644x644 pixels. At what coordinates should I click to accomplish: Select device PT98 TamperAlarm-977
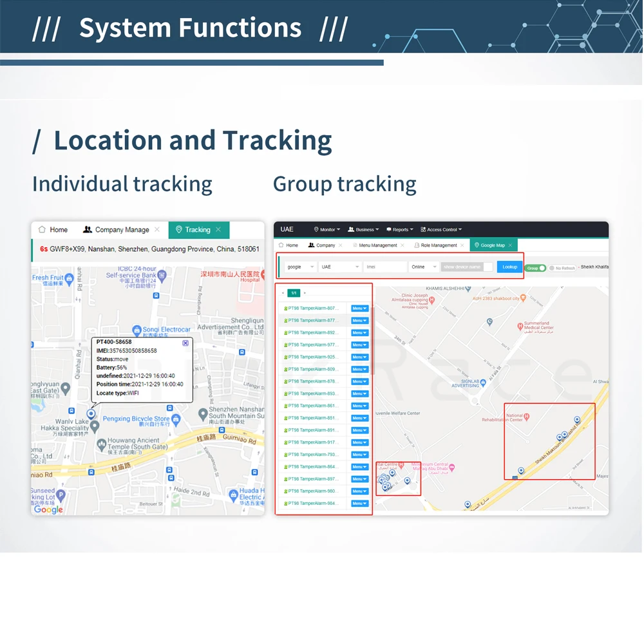coord(313,345)
